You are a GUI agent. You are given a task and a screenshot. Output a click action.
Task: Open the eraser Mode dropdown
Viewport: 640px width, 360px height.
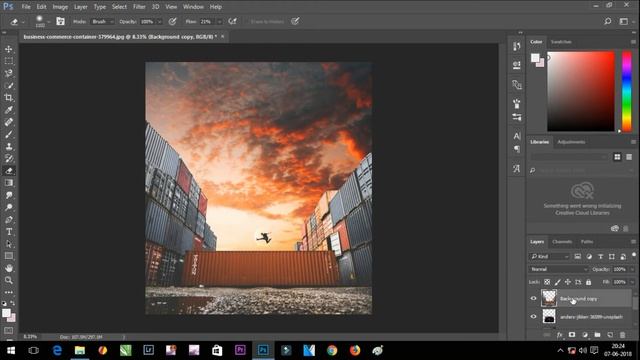pyautogui.click(x=102, y=22)
